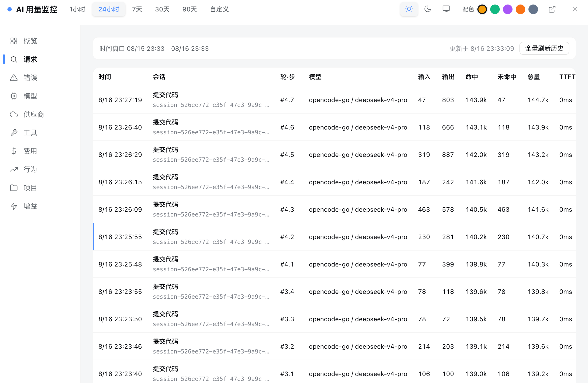Viewport: 588px width, 383px height.
Task: Select the 模型 chip icon in sidebar
Action: [14, 96]
